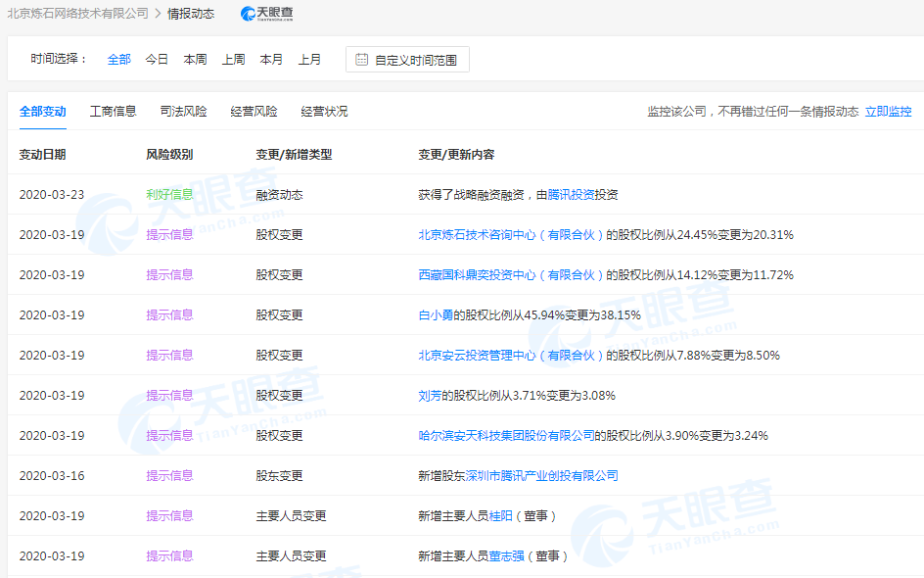Click the 立即监控 link

point(888,112)
